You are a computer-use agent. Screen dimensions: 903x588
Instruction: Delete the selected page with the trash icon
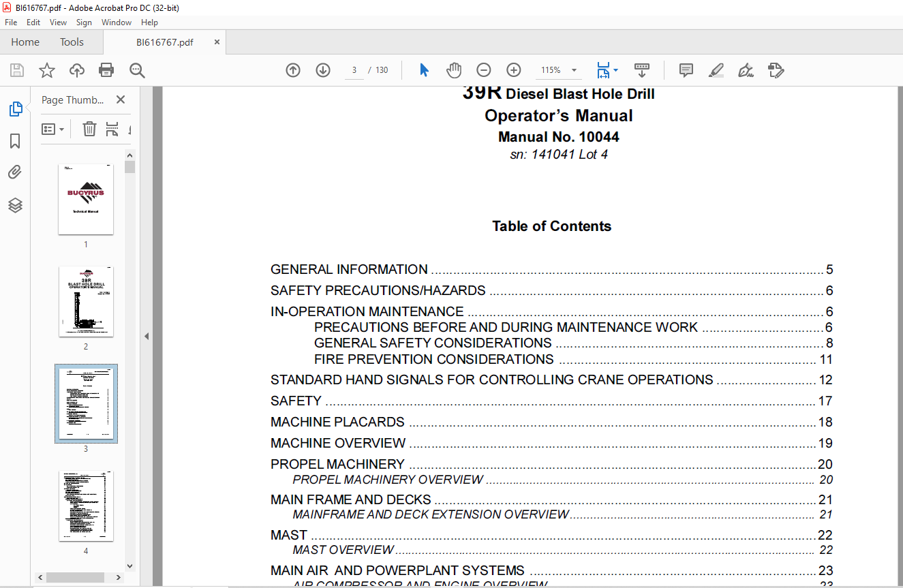89,129
